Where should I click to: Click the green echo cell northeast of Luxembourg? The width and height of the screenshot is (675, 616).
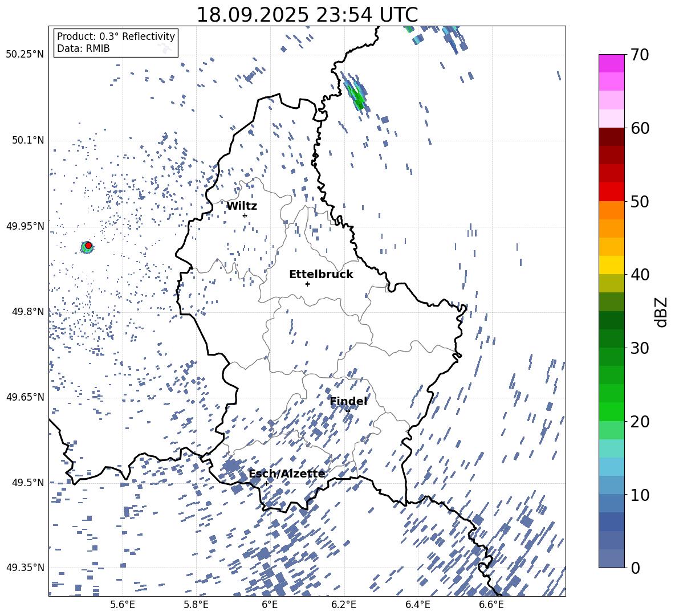357,96
